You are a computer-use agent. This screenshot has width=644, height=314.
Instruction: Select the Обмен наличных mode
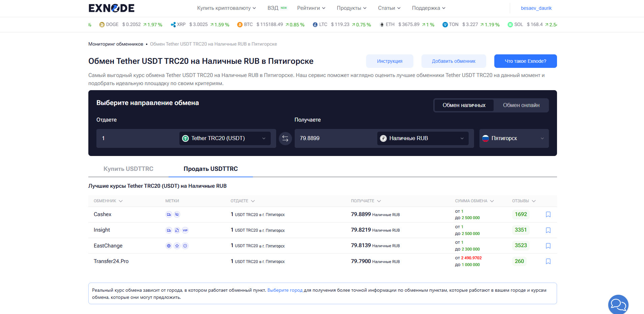(464, 105)
